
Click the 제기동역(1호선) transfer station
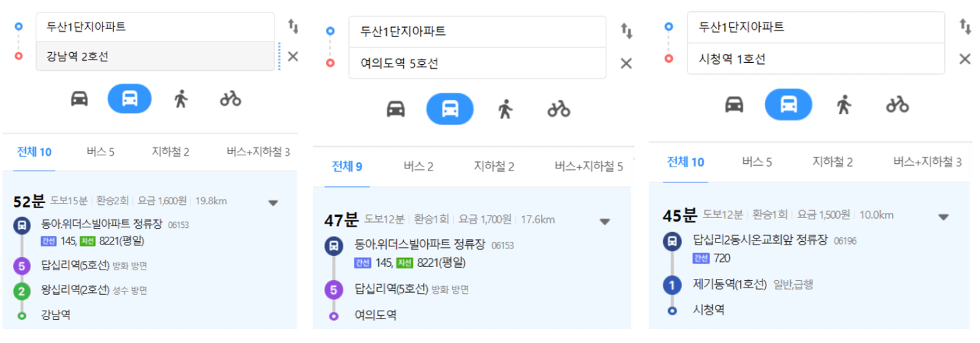(729, 285)
